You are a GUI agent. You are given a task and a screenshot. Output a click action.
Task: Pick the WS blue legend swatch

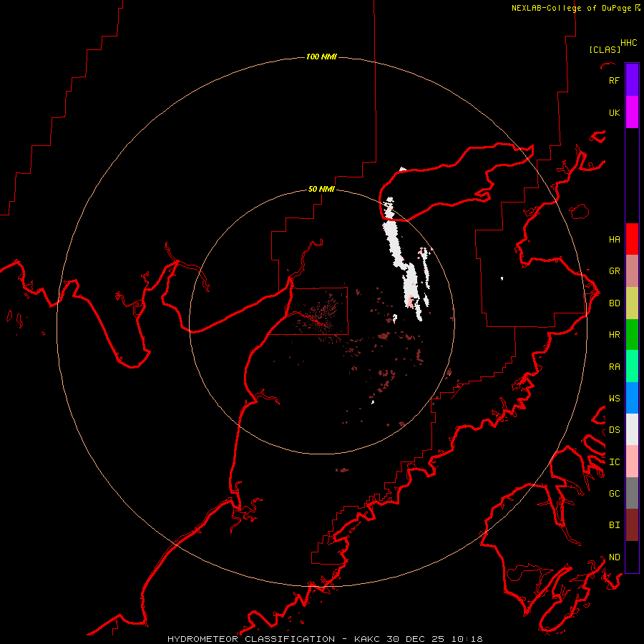[632, 398]
